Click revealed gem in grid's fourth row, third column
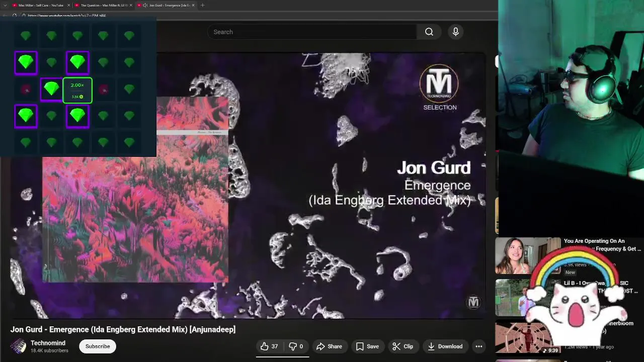644x362 pixels. [77, 116]
